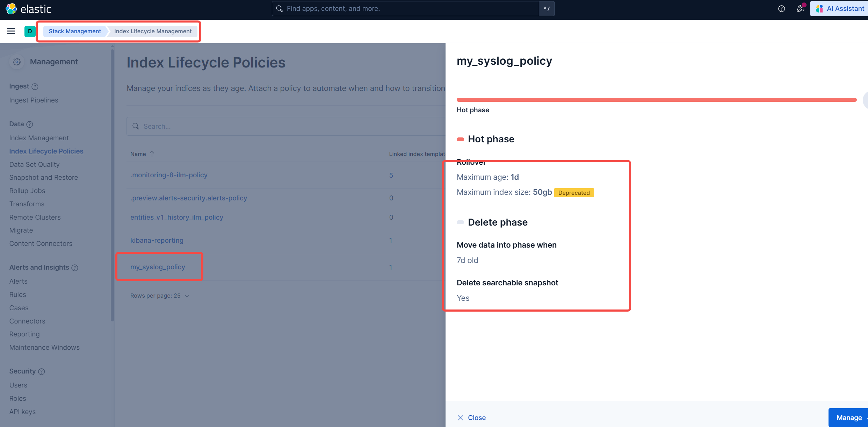Close the policy flyout
The image size is (868, 427).
click(472, 418)
